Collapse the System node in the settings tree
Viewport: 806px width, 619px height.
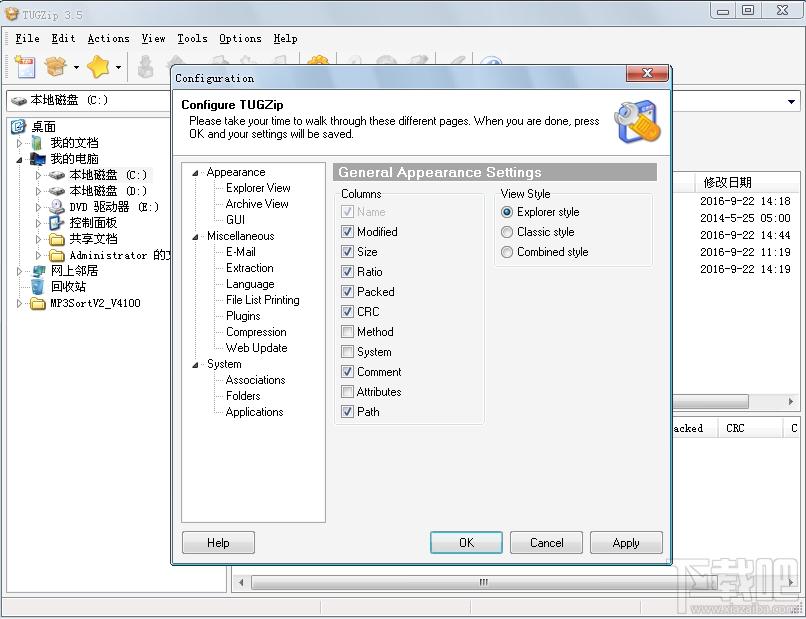[195, 365]
